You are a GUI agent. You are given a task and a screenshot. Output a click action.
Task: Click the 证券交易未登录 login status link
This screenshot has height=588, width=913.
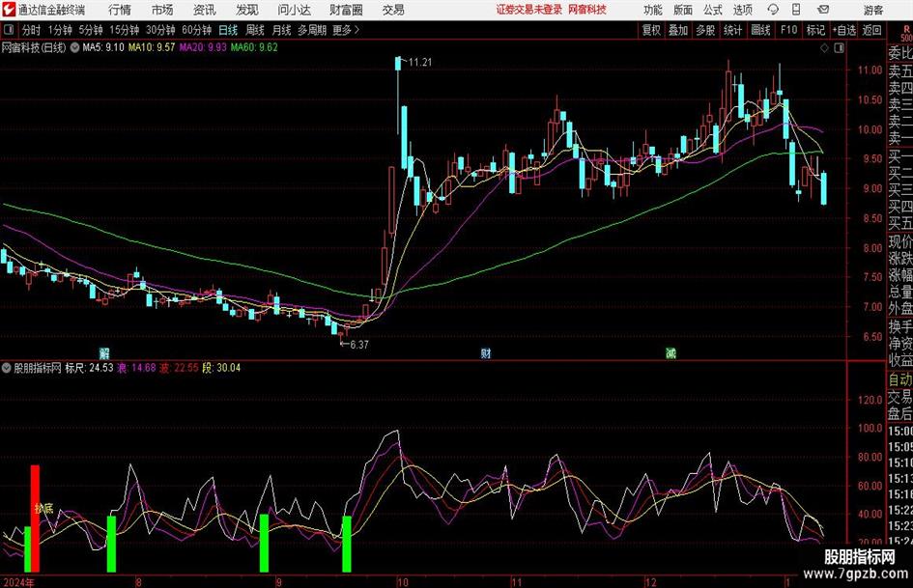pos(529,10)
